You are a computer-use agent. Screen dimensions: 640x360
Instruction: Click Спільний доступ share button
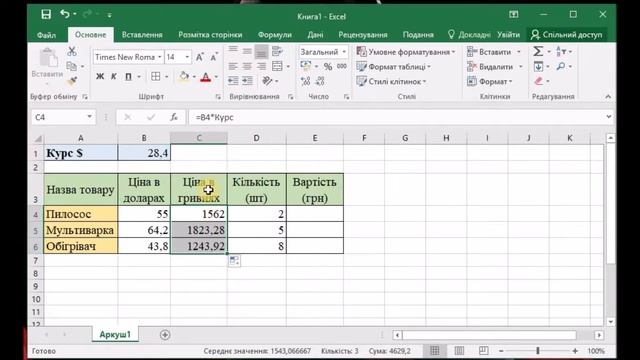coord(567,35)
